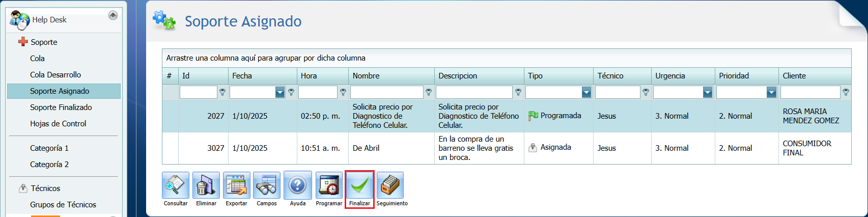Click the Descripcion column filter icon
This screenshot has width=868, height=217.
pyautogui.click(x=518, y=92)
